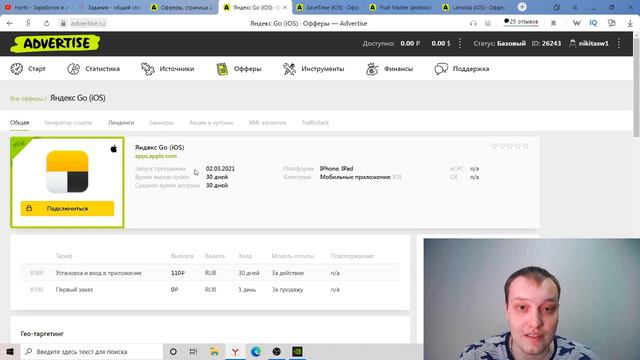Click the Поддержка chat bubble icon
640x360 pixels.
tap(441, 69)
